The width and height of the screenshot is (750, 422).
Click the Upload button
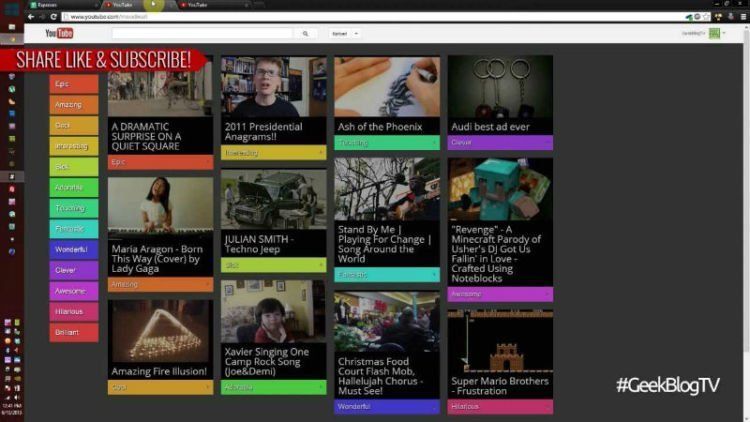(x=340, y=33)
